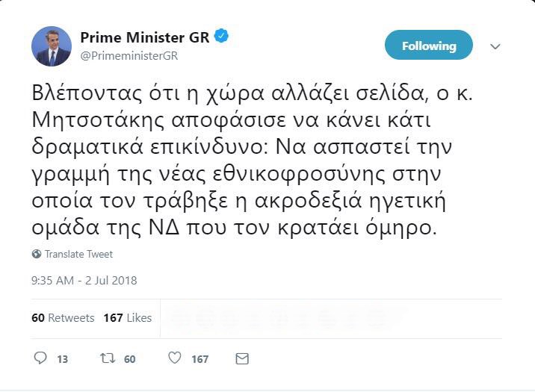Send via Direct Message envelope icon
This screenshot has width=535, height=392.
click(241, 358)
